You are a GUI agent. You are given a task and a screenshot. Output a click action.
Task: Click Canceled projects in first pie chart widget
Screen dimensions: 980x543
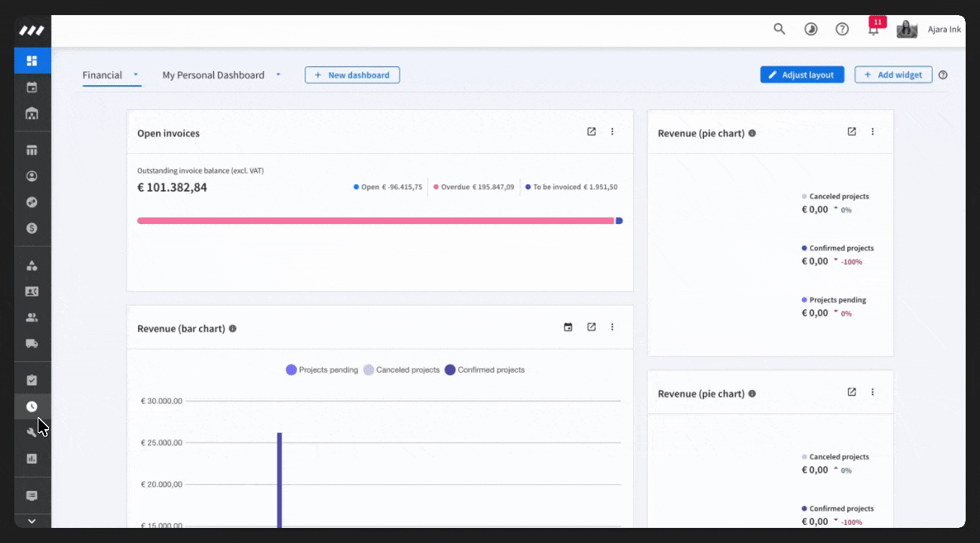coord(835,196)
